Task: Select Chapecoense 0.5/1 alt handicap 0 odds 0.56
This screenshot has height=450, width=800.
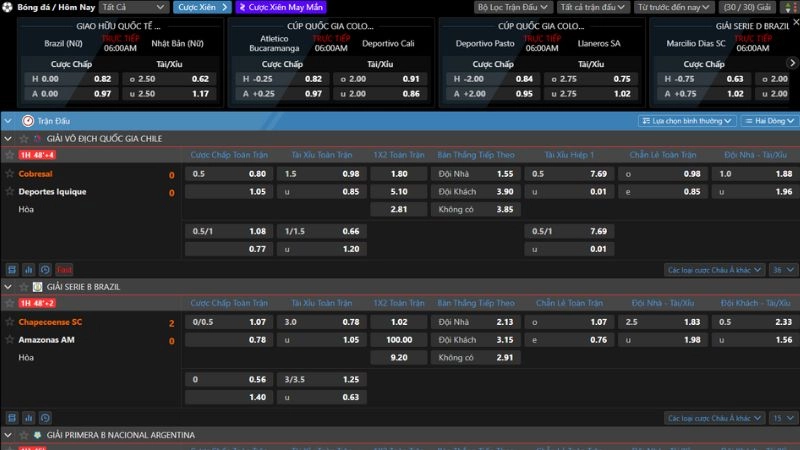Action: (229, 380)
